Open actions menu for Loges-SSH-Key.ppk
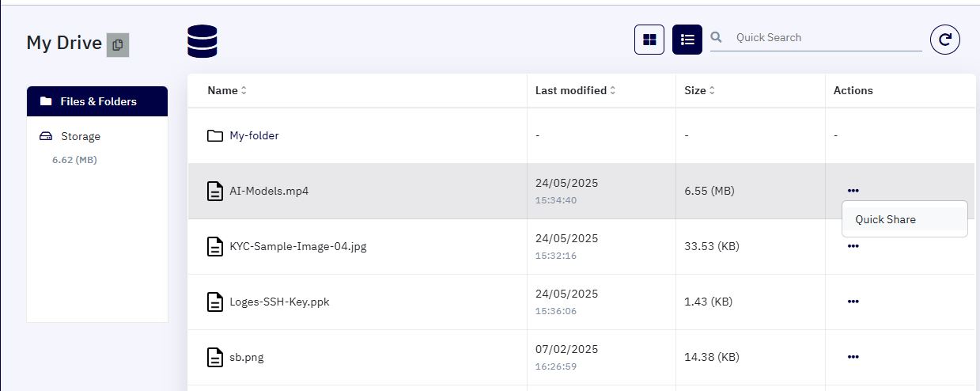Screen dimensions: 980x391 pos(853,302)
